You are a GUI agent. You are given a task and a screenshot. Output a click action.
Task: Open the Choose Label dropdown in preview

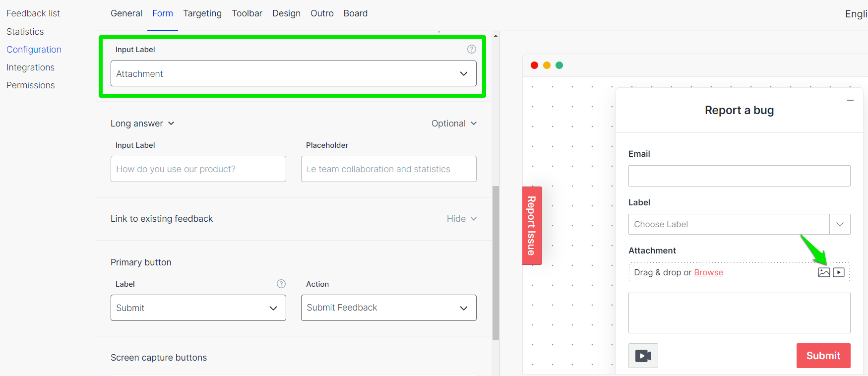coord(740,224)
